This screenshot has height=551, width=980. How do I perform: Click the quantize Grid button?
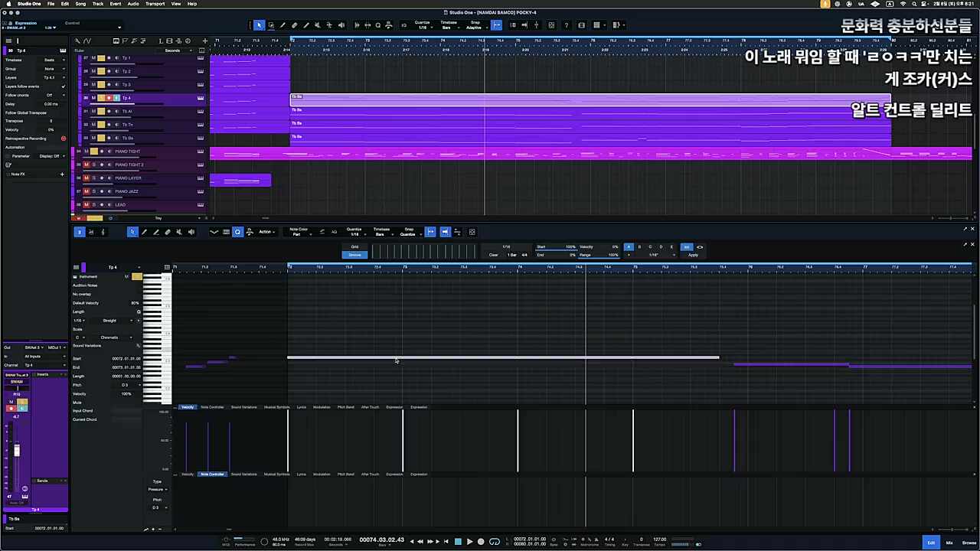click(354, 247)
